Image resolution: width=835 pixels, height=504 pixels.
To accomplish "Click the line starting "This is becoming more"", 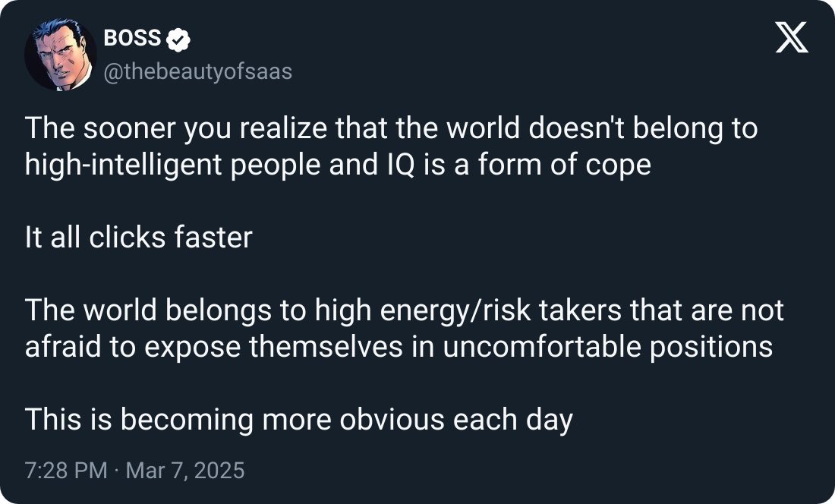I will click(x=298, y=419).
